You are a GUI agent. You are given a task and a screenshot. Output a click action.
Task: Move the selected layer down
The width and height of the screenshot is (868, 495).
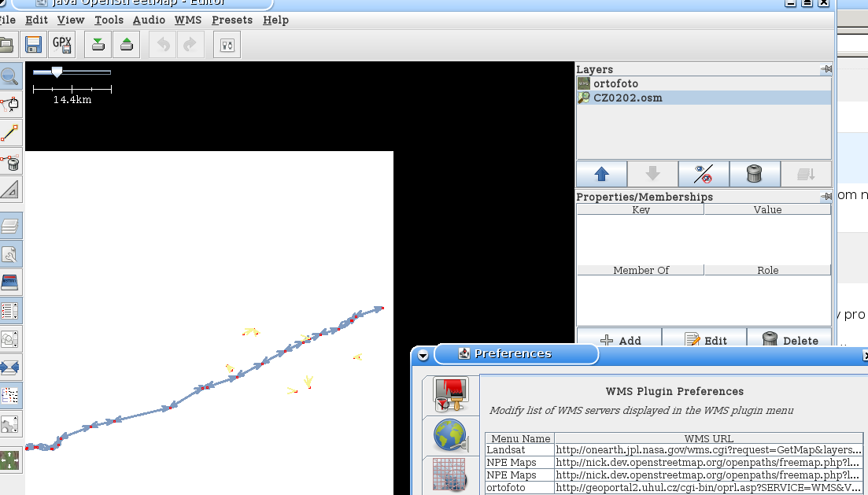pyautogui.click(x=652, y=175)
